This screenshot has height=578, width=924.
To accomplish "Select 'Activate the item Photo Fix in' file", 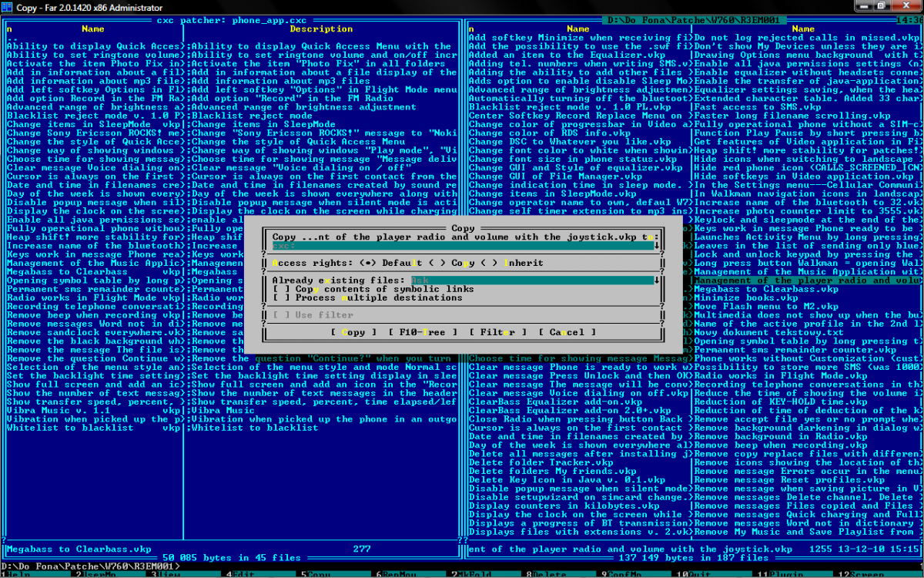I will [93, 64].
